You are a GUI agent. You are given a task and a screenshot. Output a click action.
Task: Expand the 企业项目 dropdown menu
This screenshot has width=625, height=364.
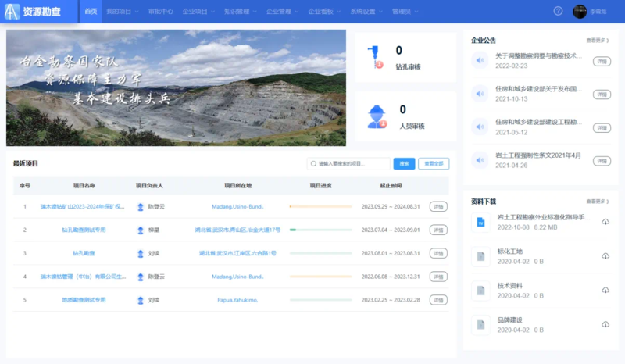pyautogui.click(x=198, y=12)
